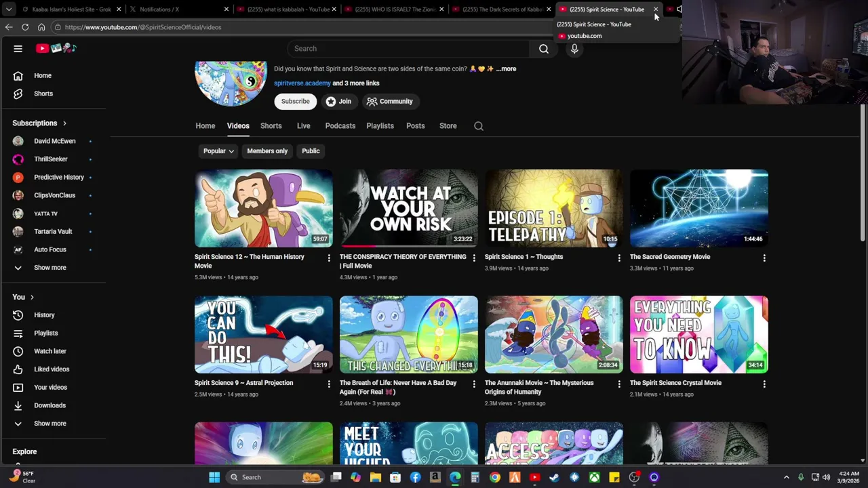Select the Public filter chip

click(311, 151)
